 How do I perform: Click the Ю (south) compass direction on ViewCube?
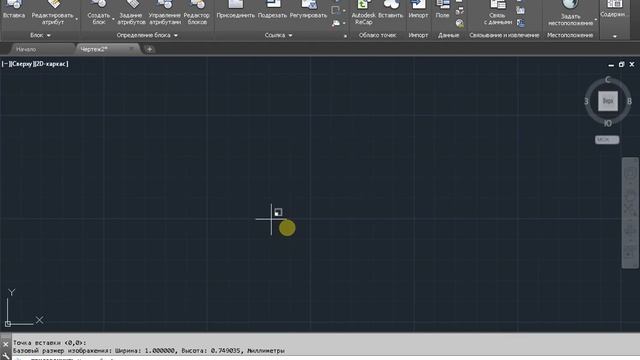[x=608, y=123]
